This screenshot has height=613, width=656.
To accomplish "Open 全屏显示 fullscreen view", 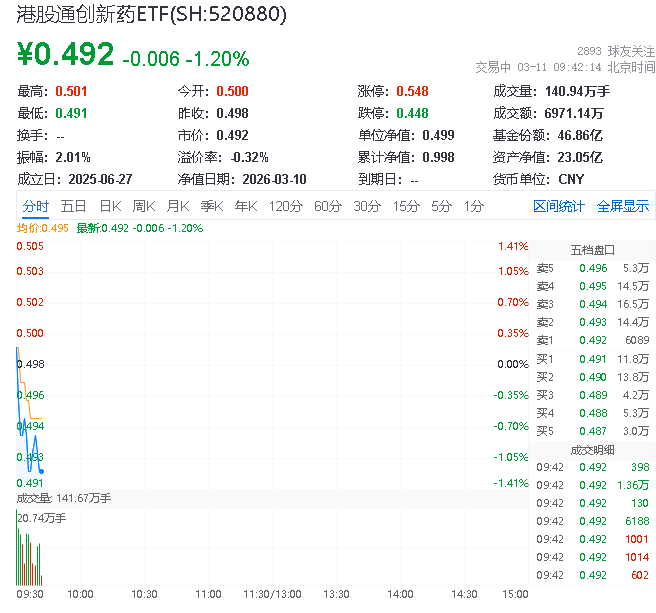I will click(x=623, y=206).
